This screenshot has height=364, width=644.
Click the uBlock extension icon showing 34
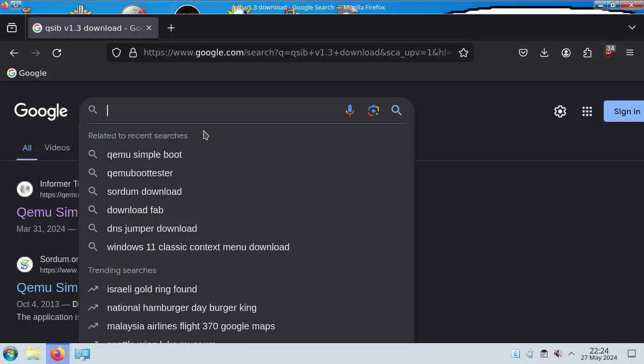[608, 52]
